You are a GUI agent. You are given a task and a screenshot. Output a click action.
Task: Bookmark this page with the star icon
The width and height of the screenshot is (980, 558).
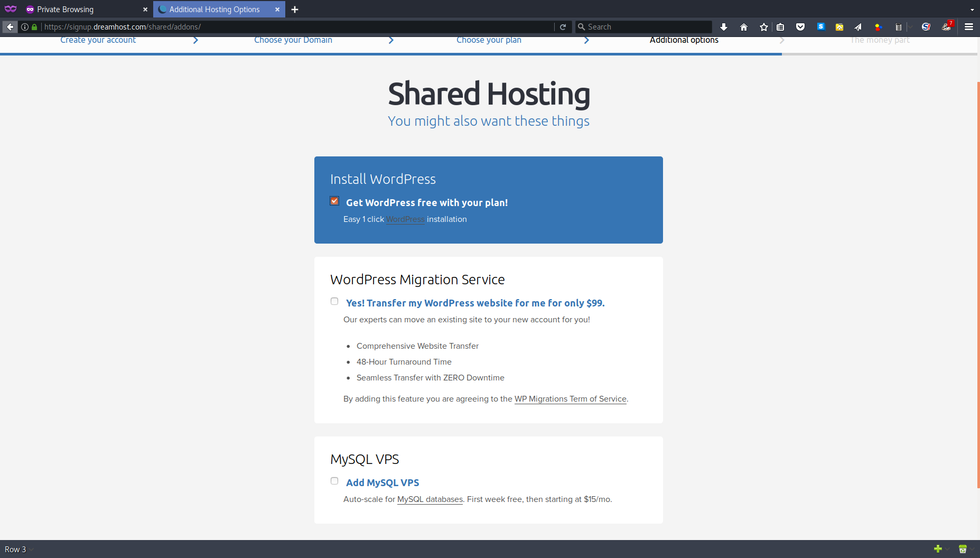coord(764,27)
